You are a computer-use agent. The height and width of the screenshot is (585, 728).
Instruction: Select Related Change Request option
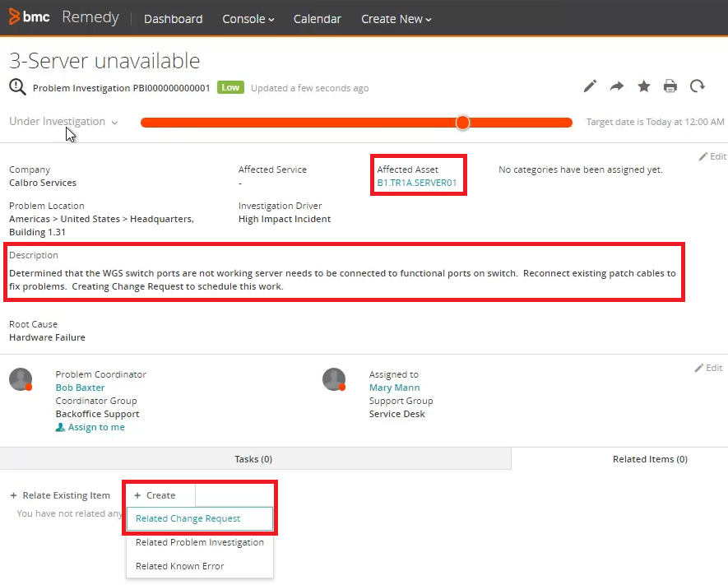(x=200, y=518)
